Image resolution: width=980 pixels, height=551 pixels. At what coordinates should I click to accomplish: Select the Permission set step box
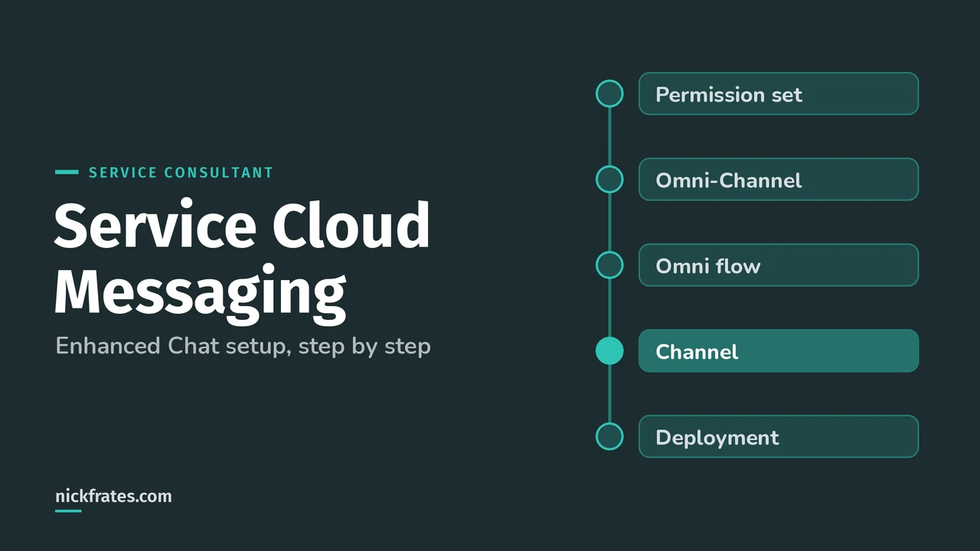point(779,93)
